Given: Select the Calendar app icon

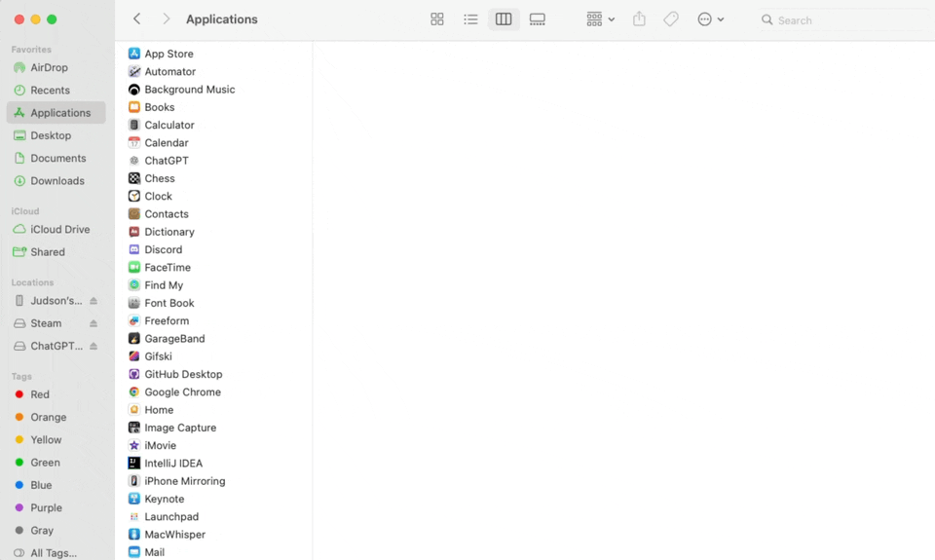Looking at the screenshot, I should pyautogui.click(x=134, y=142).
